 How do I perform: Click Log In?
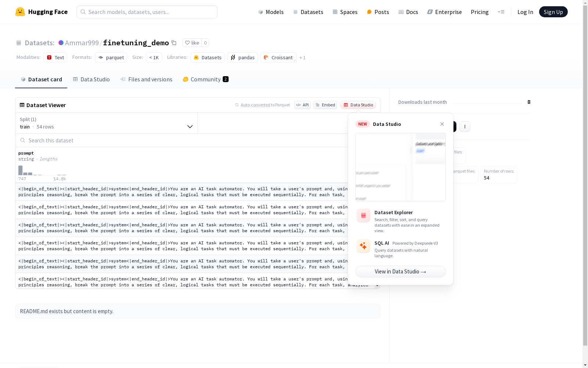click(525, 12)
